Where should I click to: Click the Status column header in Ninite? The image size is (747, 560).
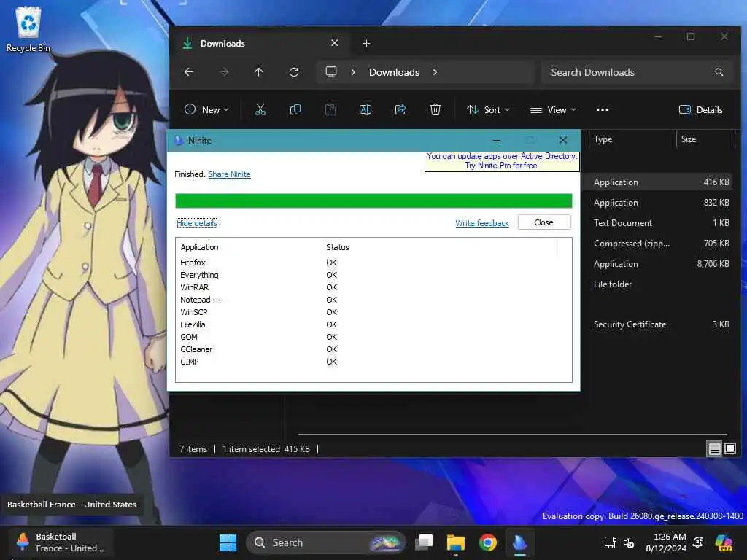pyautogui.click(x=439, y=247)
